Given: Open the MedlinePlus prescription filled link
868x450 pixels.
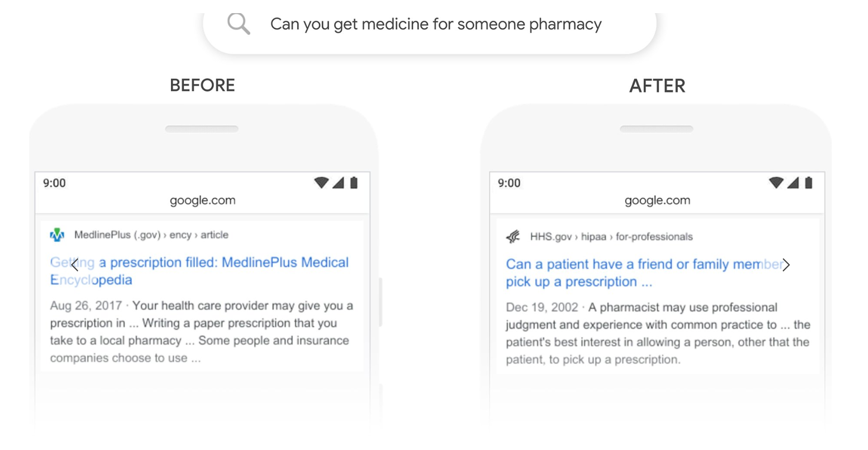Looking at the screenshot, I should (200, 271).
